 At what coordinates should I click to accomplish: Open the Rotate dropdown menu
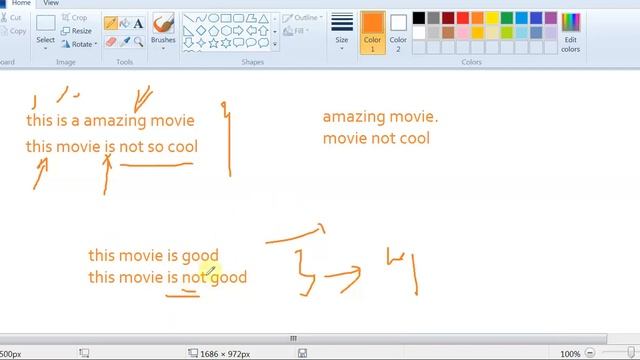click(79, 44)
